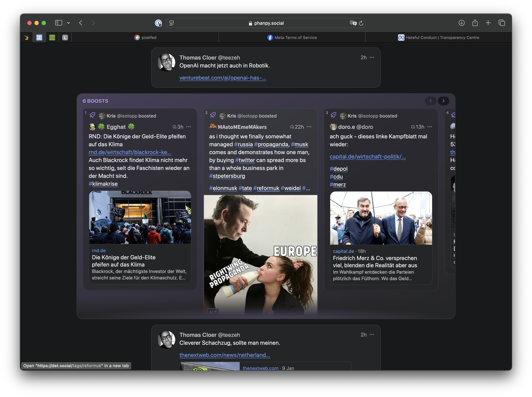
Task: Open the #depol hashtag
Action: point(338,169)
